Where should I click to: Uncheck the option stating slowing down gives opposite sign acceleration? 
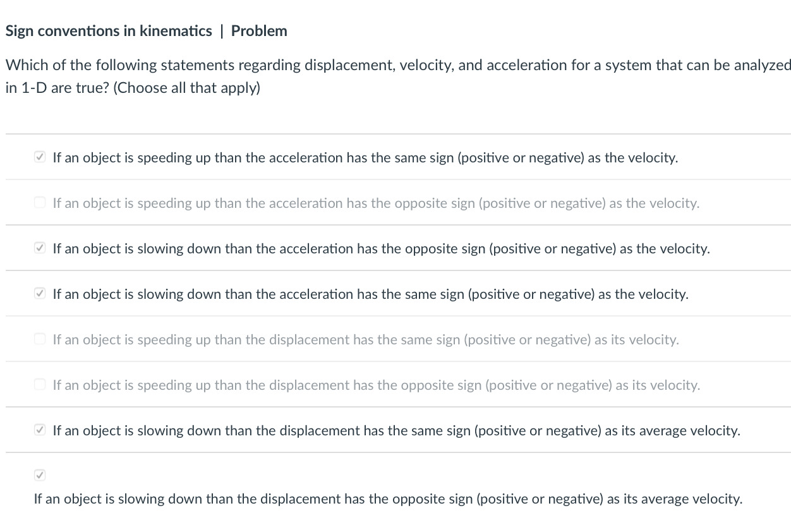[39, 248]
